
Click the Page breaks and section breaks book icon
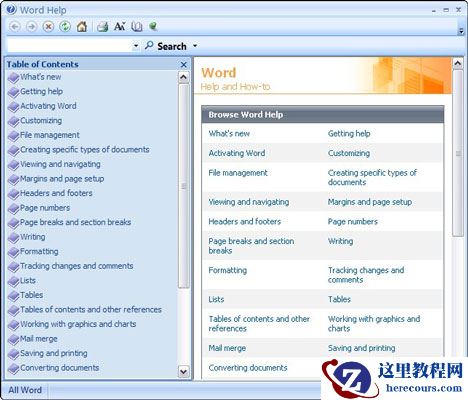point(14,223)
